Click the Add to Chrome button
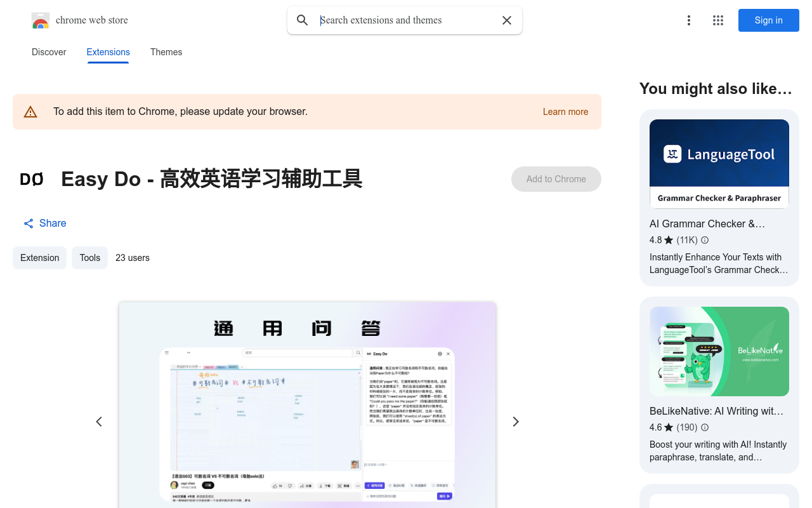The height and width of the screenshot is (508, 812). coord(556,179)
